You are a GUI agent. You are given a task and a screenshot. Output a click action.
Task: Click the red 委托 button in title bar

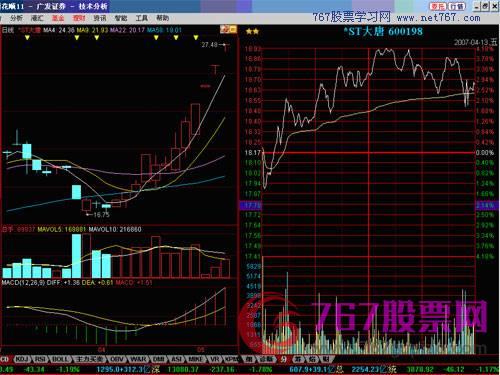(x=438, y=6)
